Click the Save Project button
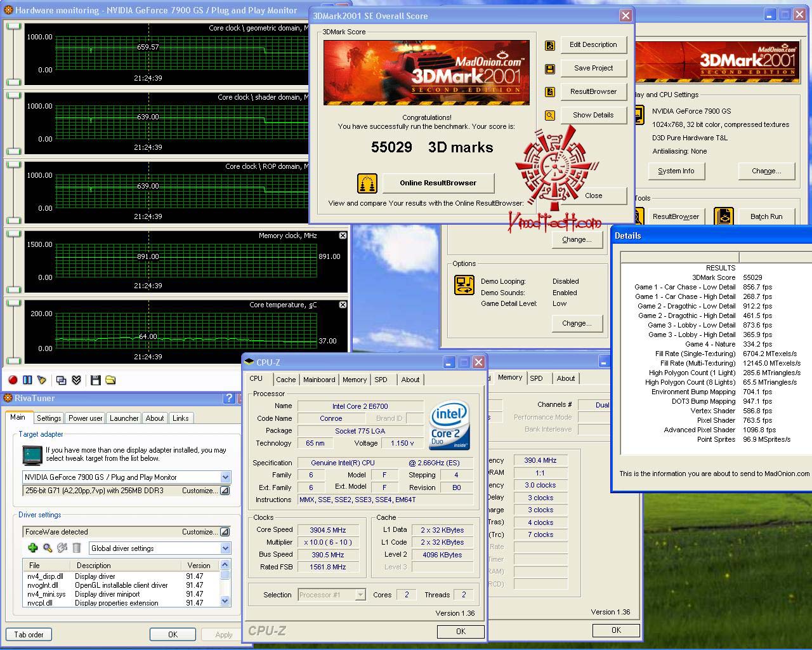 tap(593, 68)
